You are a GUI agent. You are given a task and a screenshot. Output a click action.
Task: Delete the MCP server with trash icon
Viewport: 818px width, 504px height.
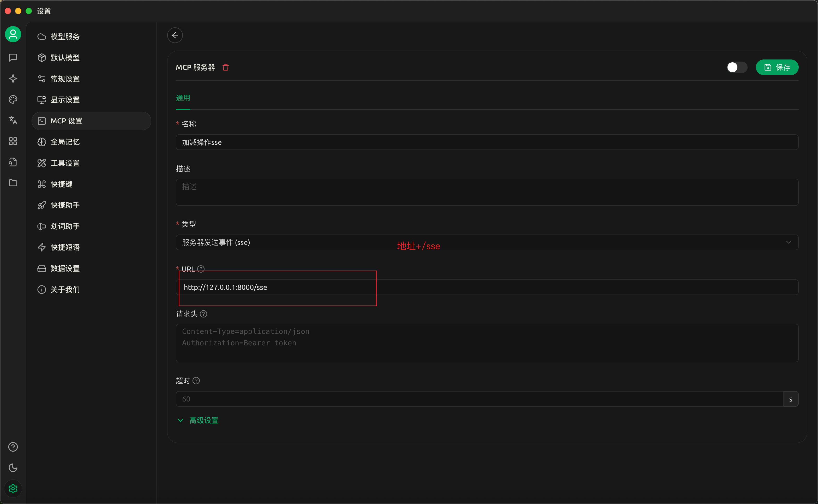[x=226, y=67]
